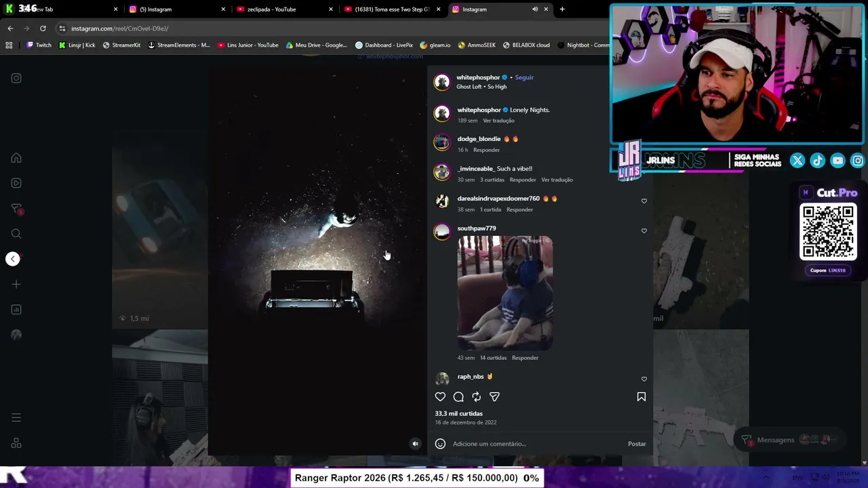The image size is (868, 488).
Task: Open raph_nbs's profile
Action: [471, 377]
